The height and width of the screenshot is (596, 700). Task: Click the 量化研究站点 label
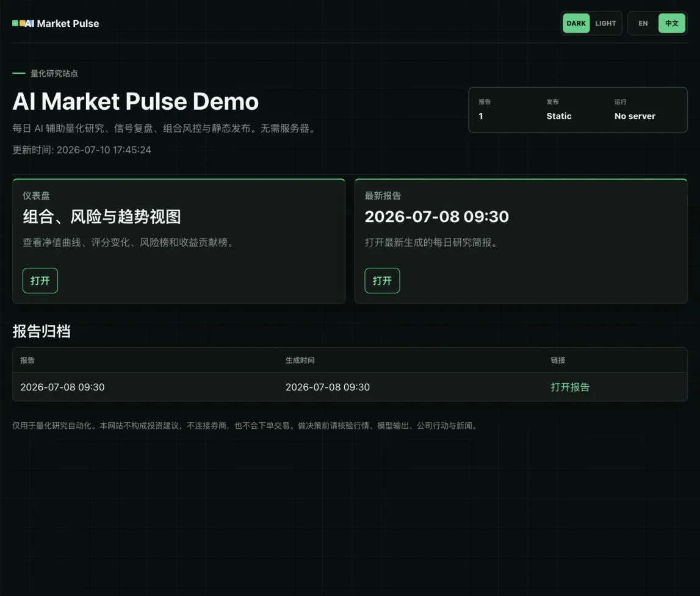pyautogui.click(x=54, y=73)
